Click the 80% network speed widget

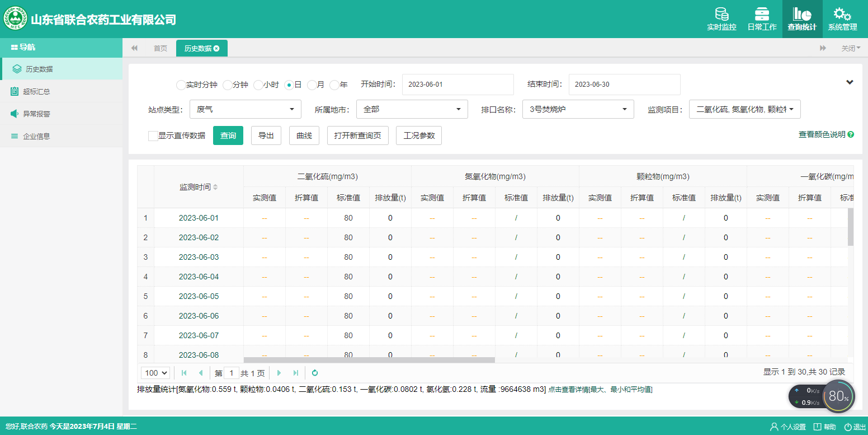point(839,396)
